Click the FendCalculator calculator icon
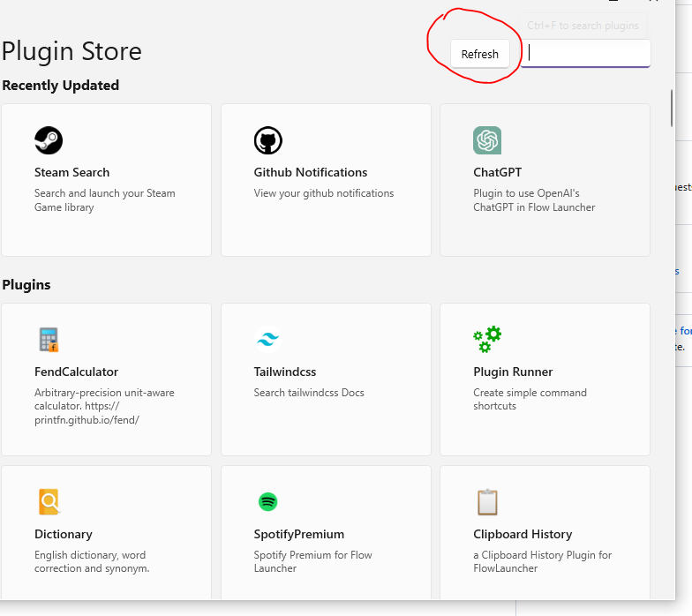Image resolution: width=692 pixels, height=616 pixels. (x=49, y=339)
